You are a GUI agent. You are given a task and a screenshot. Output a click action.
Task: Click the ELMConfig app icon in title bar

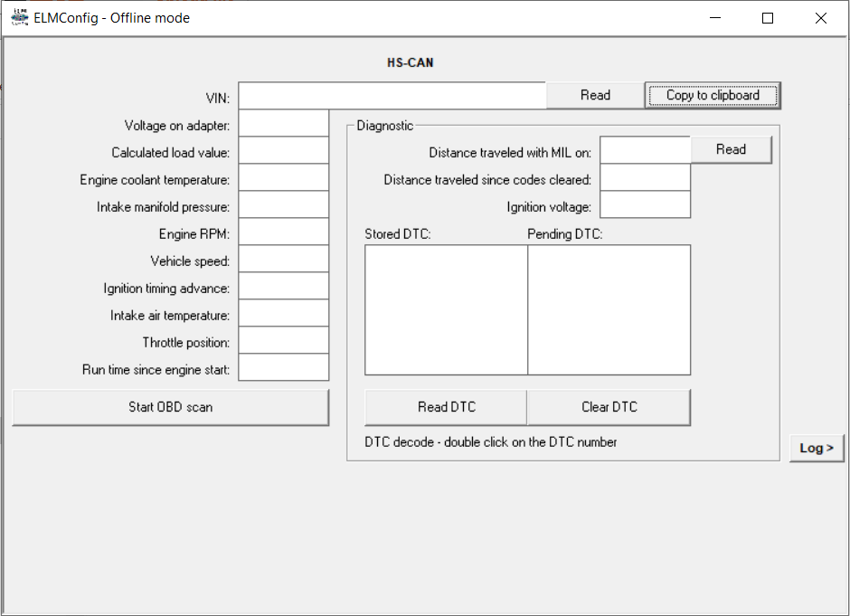[x=20, y=17]
